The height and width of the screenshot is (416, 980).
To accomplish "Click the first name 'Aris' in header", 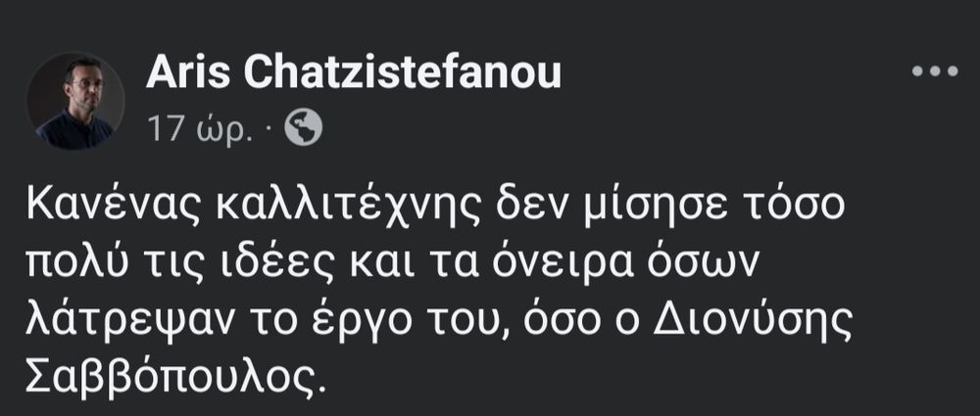I will point(189,71).
